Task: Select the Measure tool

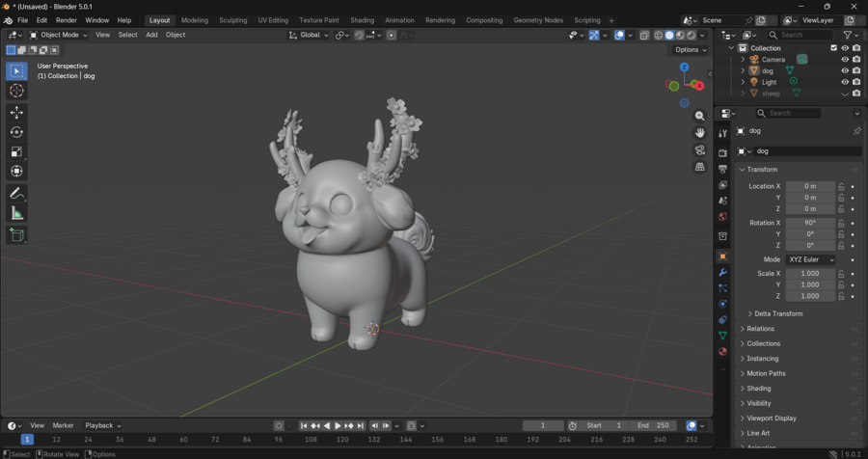Action: pos(16,213)
